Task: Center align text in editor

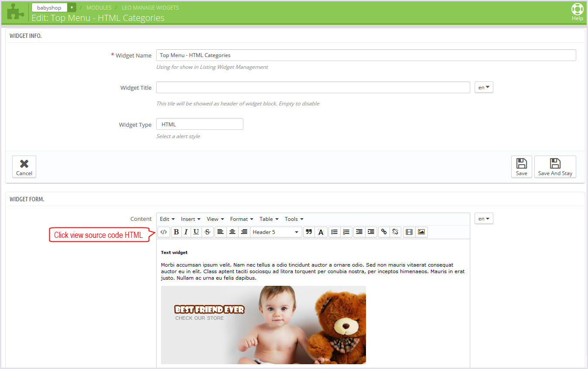Action: pyautogui.click(x=232, y=232)
